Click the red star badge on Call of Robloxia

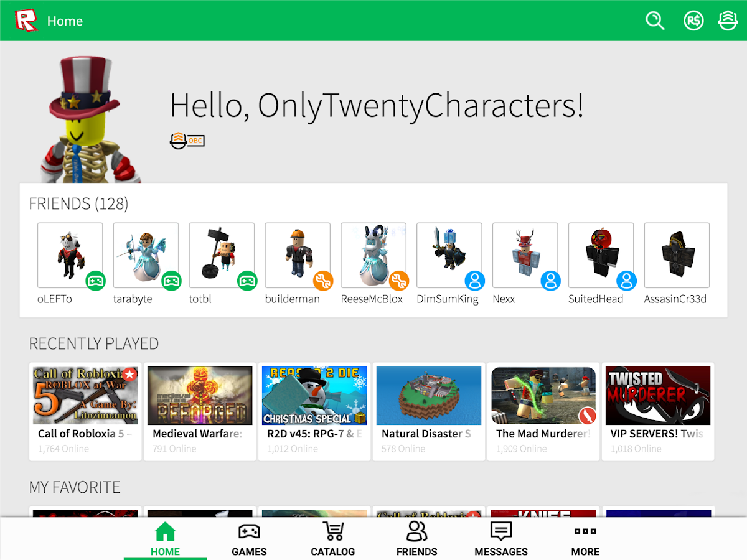129,375
